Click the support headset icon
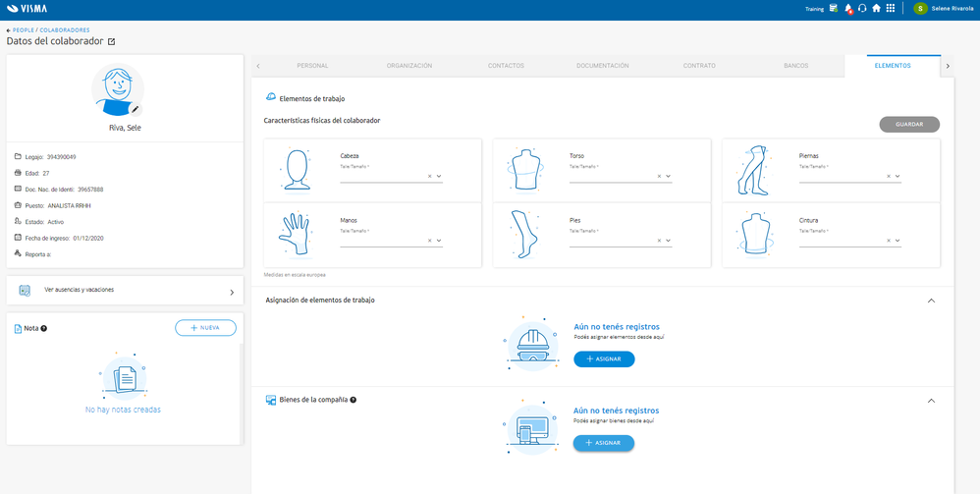 862,9
